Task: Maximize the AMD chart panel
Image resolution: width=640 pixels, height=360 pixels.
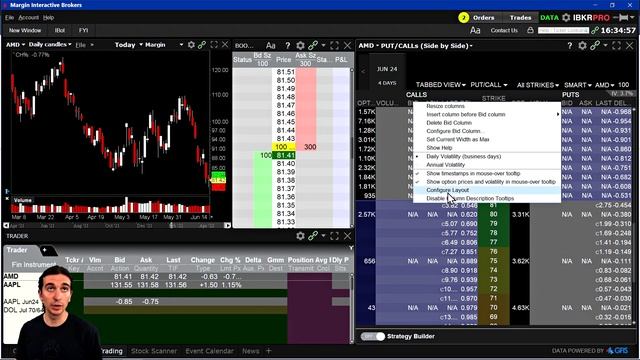Action: click(214, 45)
